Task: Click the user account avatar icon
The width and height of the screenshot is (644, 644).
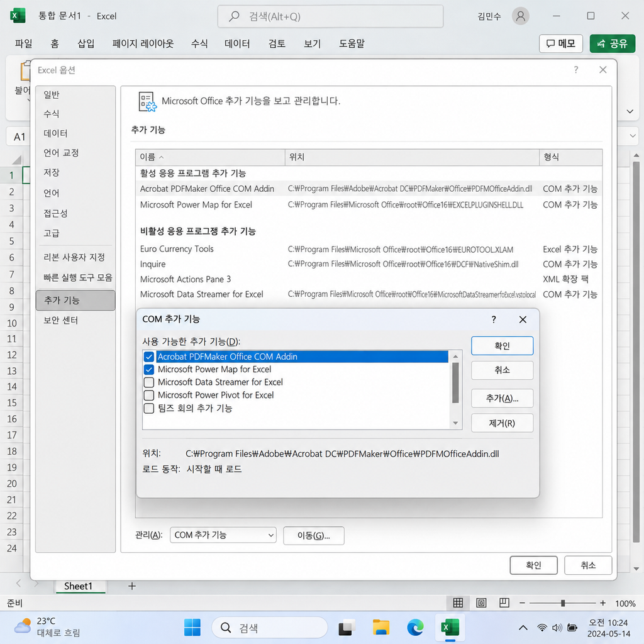Action: [x=520, y=16]
